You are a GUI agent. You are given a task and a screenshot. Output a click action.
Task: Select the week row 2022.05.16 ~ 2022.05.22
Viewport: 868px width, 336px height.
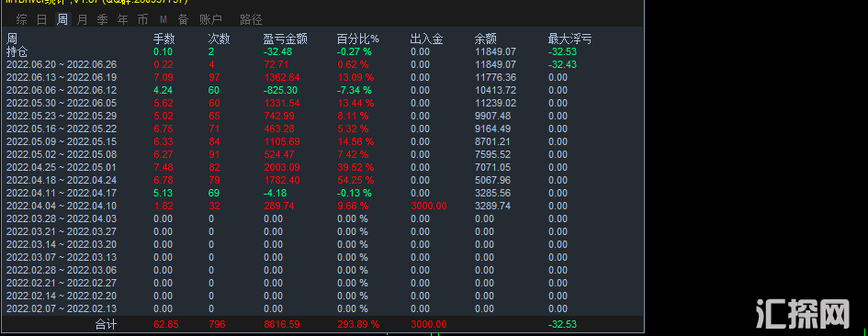[x=62, y=129]
